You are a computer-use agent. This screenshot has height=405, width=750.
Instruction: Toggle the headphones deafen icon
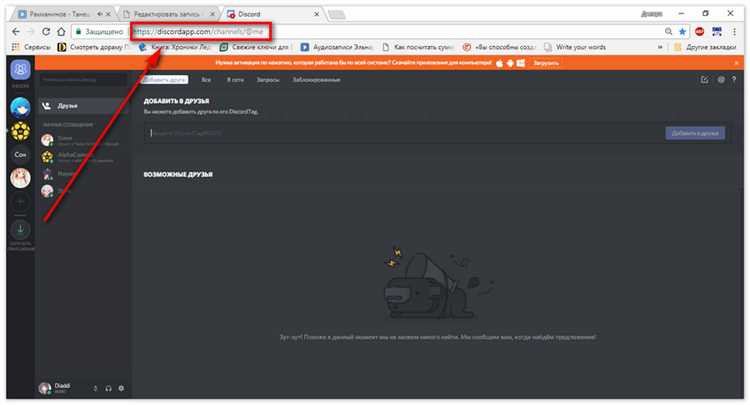tap(109, 388)
